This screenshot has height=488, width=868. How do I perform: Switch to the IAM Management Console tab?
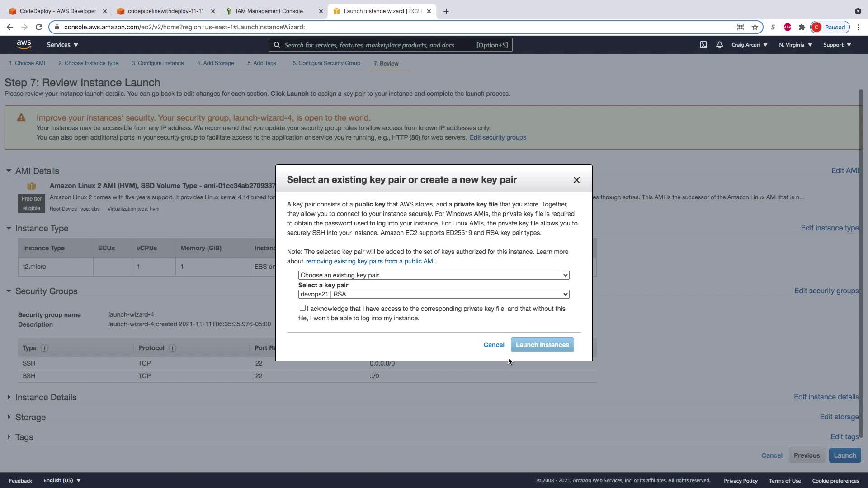point(269,11)
